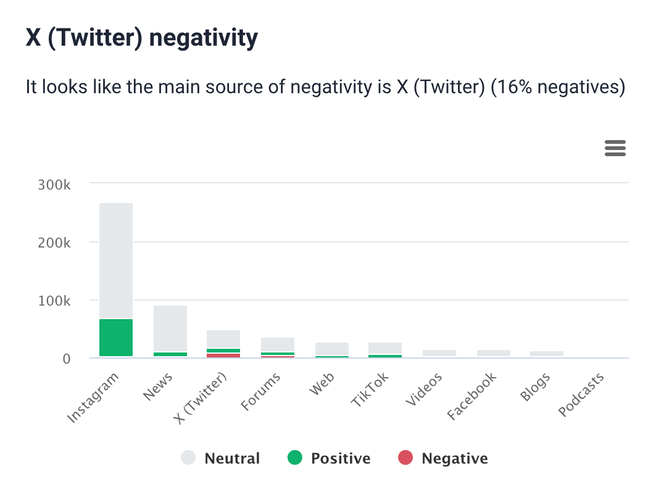
Task: Click the "X (Twitter) negativity" heading
Action: (141, 38)
